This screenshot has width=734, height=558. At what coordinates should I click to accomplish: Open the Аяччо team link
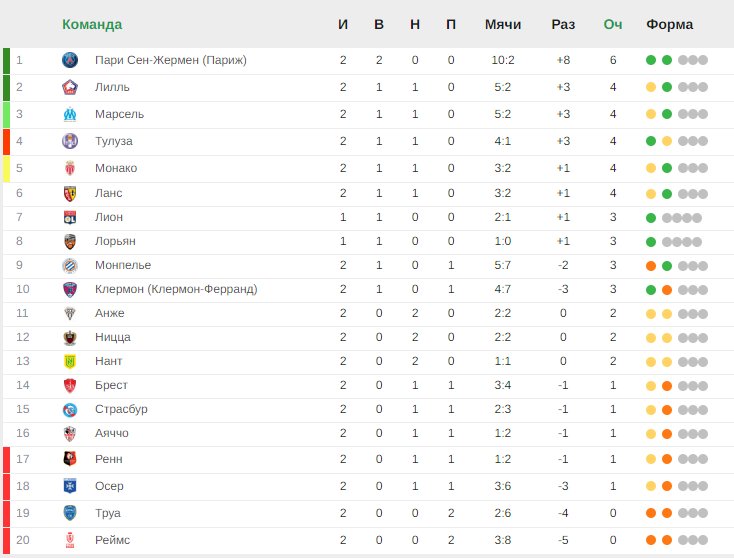pyautogui.click(x=112, y=433)
